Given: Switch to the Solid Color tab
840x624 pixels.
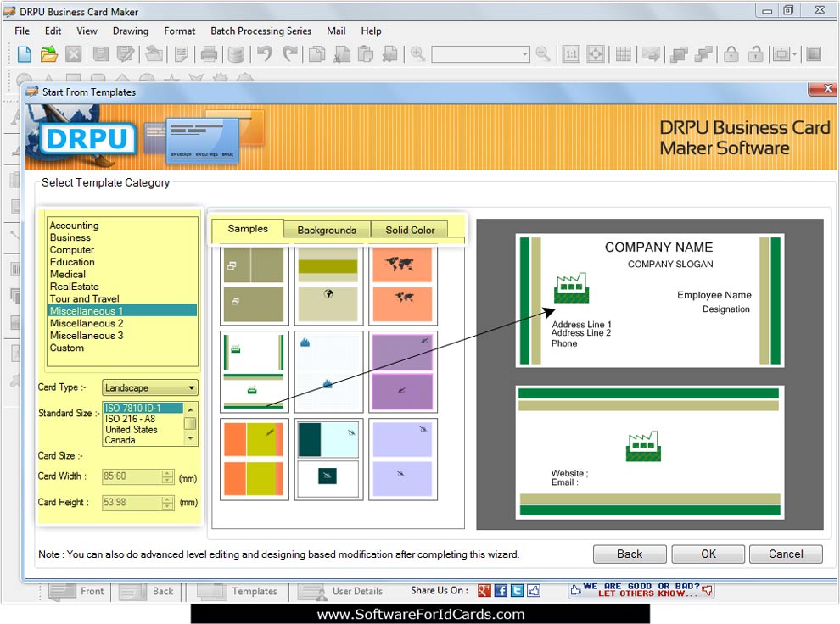Looking at the screenshot, I should 410,230.
